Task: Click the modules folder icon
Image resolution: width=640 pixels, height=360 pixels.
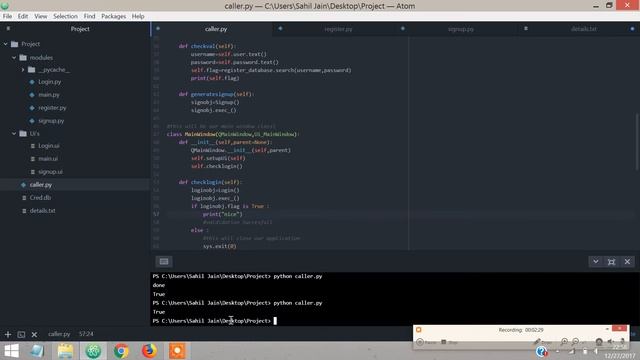Action: coord(23,58)
